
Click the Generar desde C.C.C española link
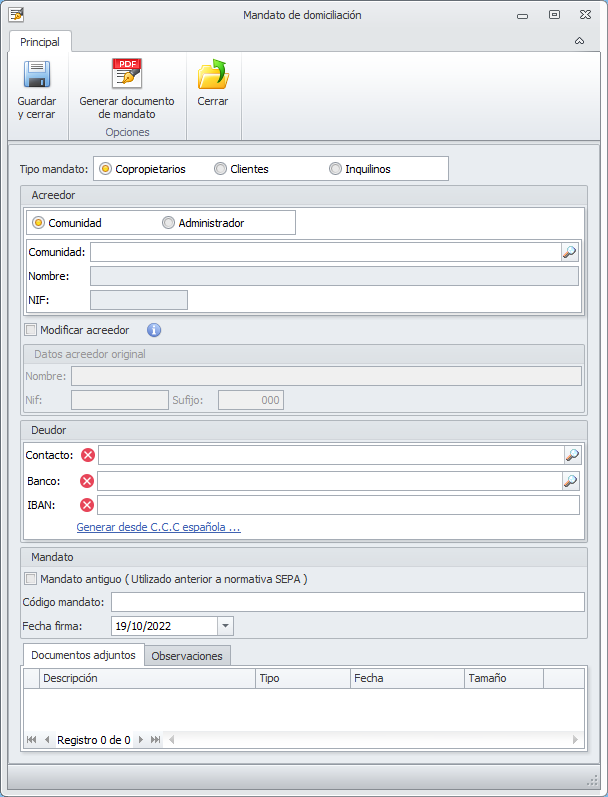pyautogui.click(x=158, y=527)
